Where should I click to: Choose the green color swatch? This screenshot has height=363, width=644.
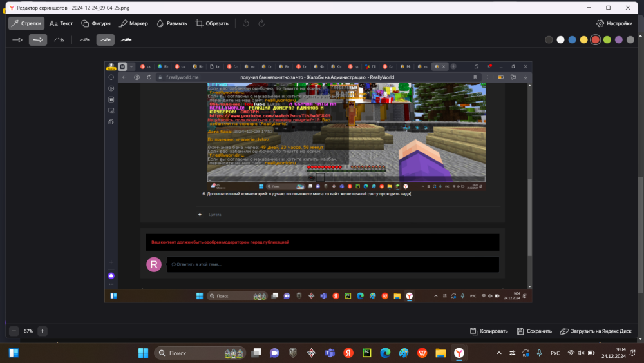607,40
